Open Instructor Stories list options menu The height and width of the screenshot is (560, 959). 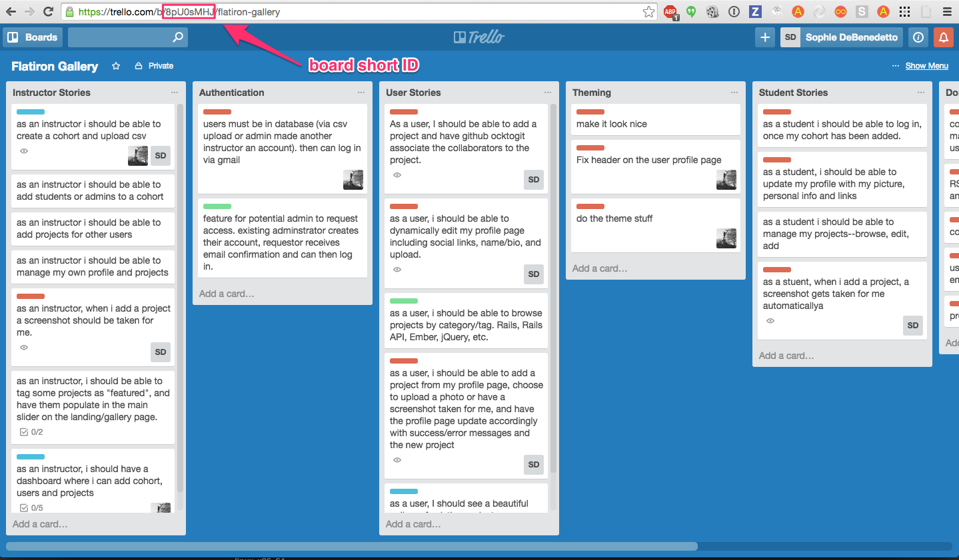[175, 93]
